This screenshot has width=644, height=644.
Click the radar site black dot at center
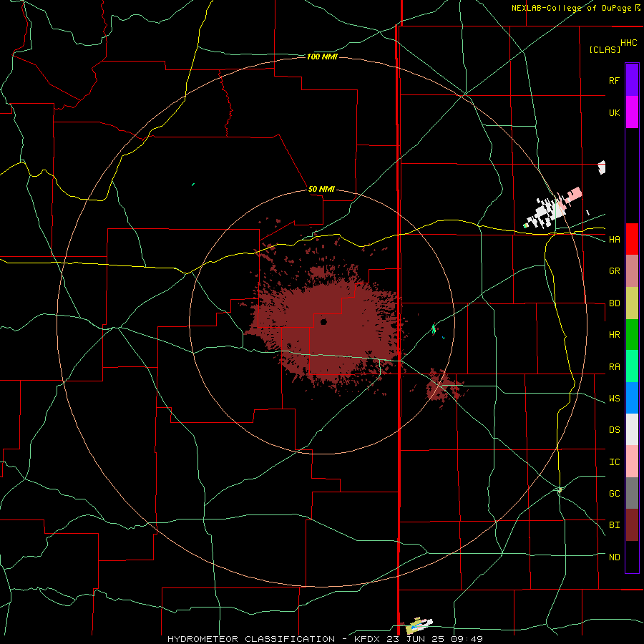point(323,322)
